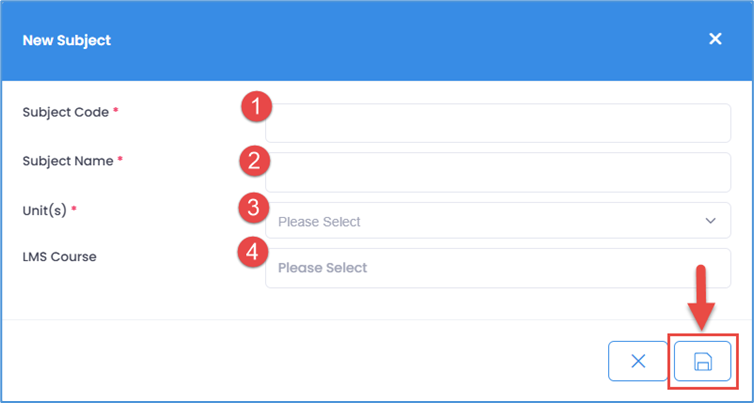Viewport: 754px width, 403px height.
Task: Click the required asterisk next to Unit(s)
Action: point(73,208)
